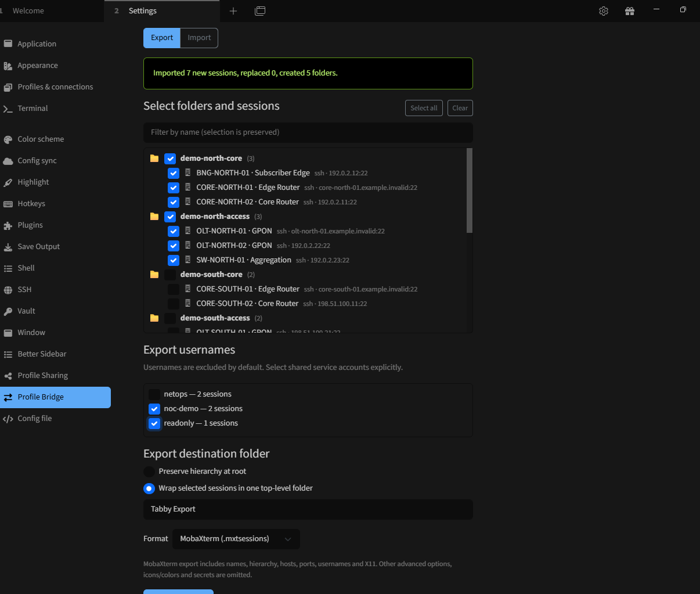Open Application settings via its sidebar icon
Viewport: 700px width, 594px height.
[x=8, y=44]
